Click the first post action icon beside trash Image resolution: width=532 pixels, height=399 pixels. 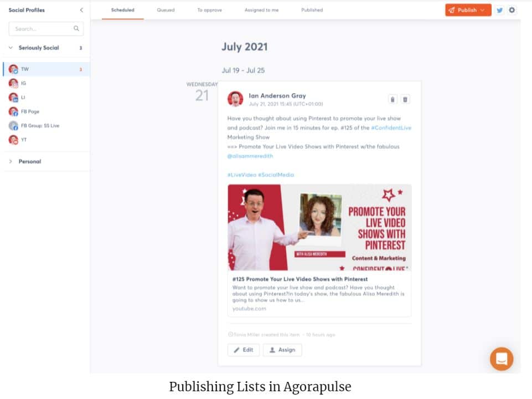(392, 100)
